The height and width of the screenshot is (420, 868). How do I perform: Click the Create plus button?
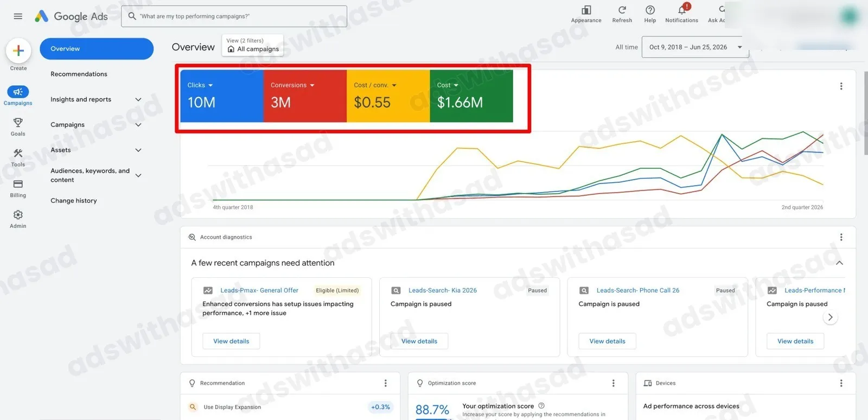18,50
